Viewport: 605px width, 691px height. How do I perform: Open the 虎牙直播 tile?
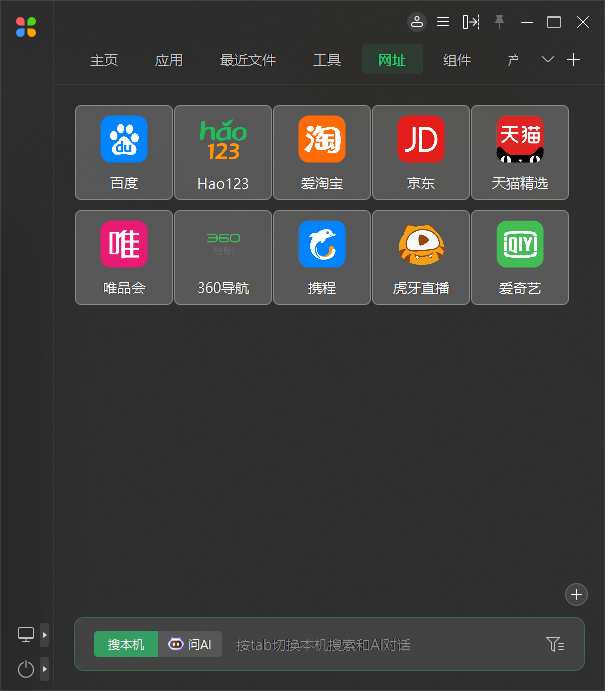[421, 257]
